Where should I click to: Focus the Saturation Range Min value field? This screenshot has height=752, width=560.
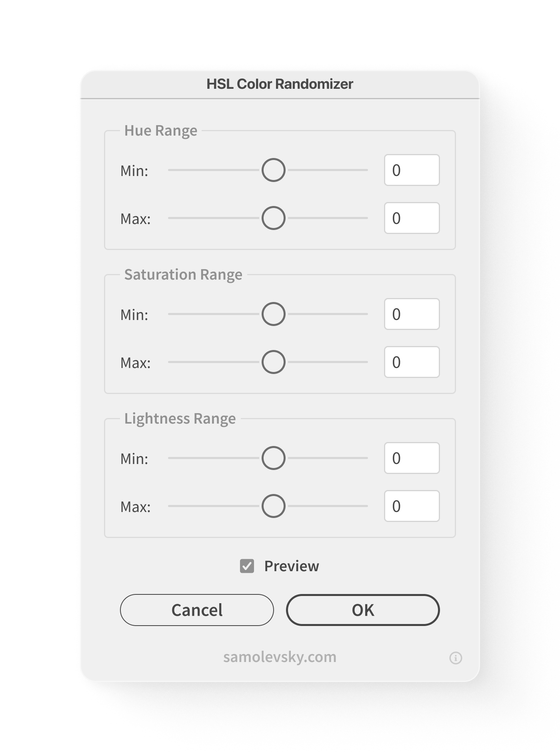(x=412, y=314)
